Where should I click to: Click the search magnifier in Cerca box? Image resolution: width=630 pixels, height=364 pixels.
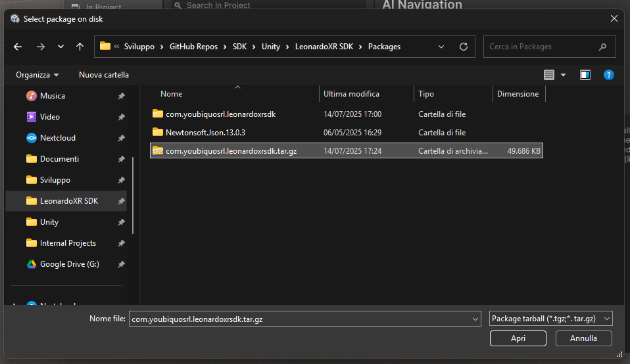click(602, 47)
